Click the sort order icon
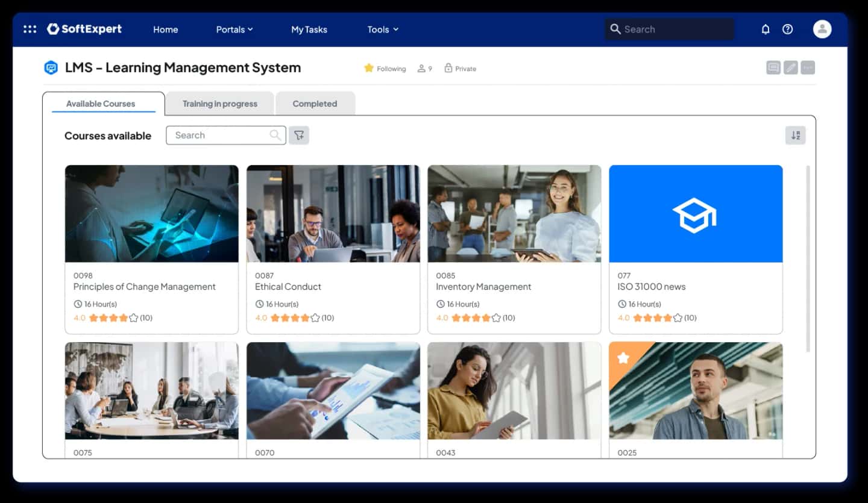The width and height of the screenshot is (868, 503). tap(795, 136)
